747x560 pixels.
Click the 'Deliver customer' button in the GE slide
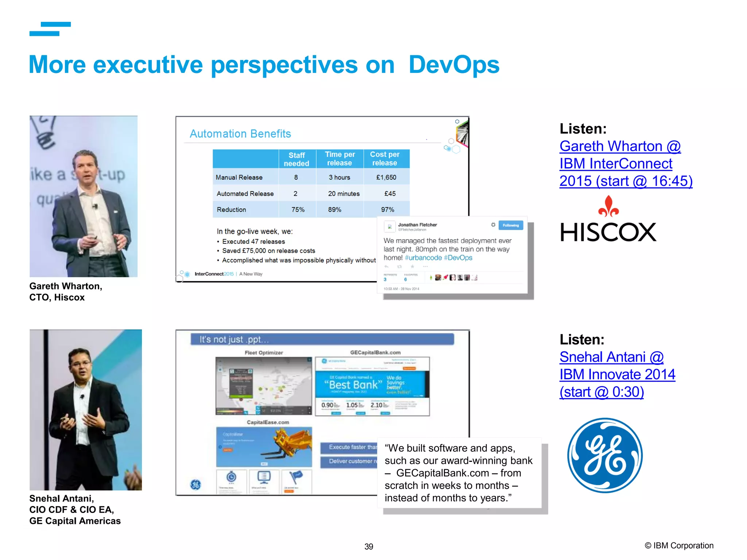[349, 462]
